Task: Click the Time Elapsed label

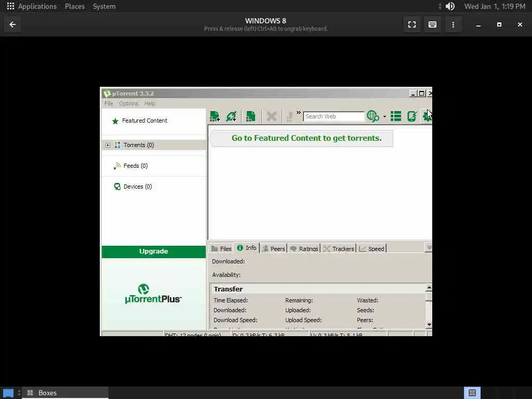Action: pos(231,300)
